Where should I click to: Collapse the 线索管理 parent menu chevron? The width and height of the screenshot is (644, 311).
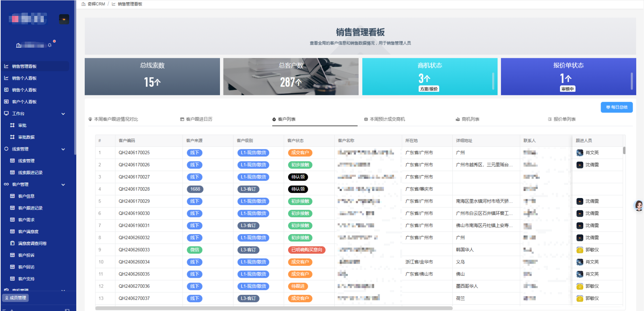click(63, 149)
